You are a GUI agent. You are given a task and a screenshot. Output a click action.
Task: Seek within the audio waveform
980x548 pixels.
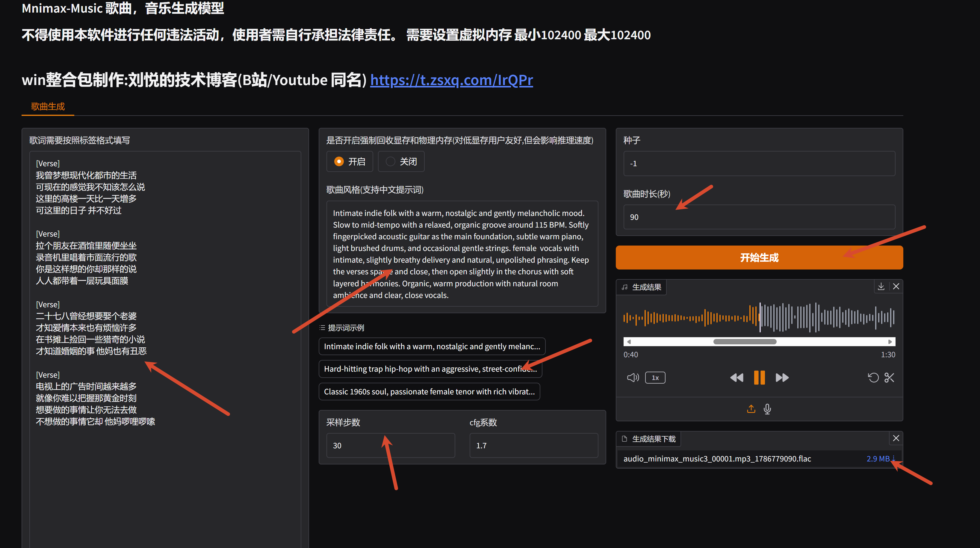(x=759, y=317)
